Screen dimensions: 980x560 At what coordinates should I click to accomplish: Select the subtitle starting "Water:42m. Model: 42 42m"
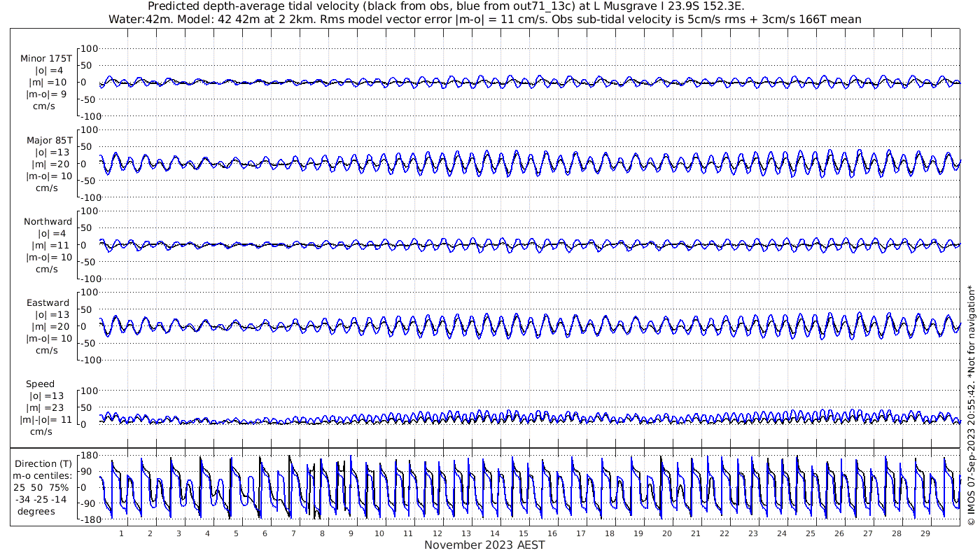tap(485, 20)
